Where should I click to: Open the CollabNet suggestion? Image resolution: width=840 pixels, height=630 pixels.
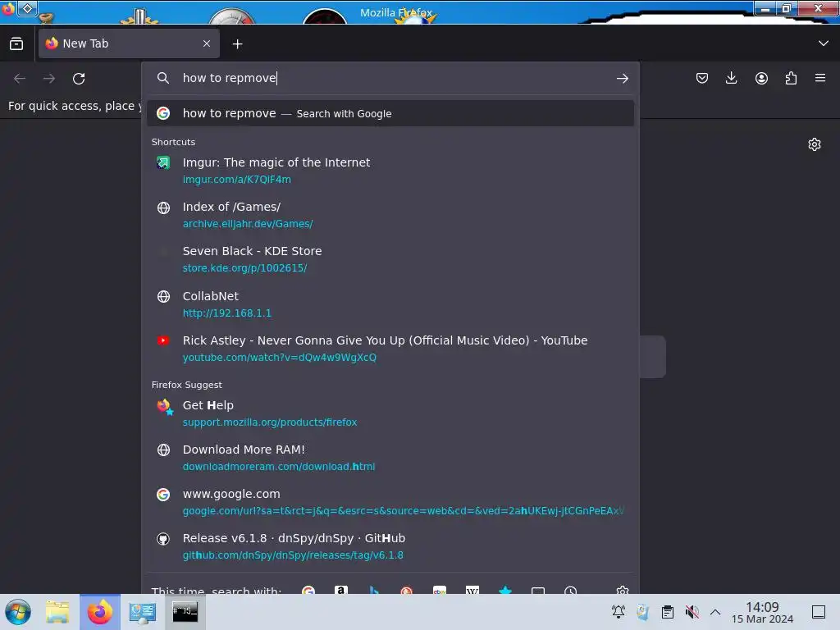[390, 304]
